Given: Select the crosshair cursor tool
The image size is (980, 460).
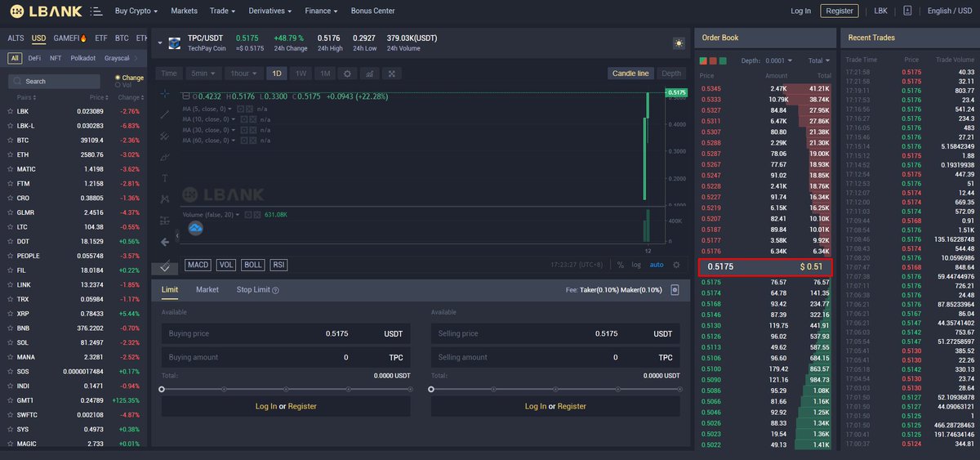Looking at the screenshot, I should point(165,94).
